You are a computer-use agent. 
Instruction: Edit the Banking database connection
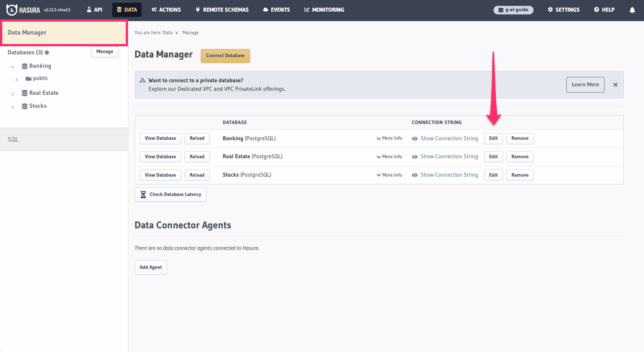[x=493, y=138]
